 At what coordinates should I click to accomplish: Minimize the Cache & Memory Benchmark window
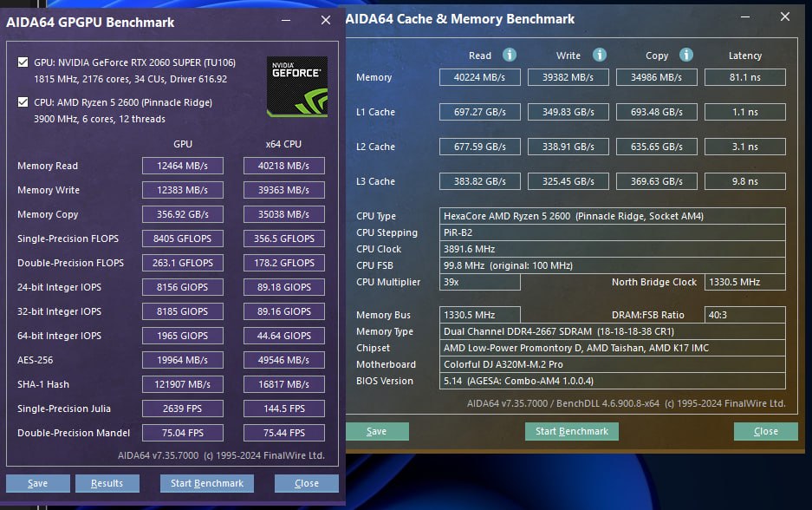(x=745, y=17)
